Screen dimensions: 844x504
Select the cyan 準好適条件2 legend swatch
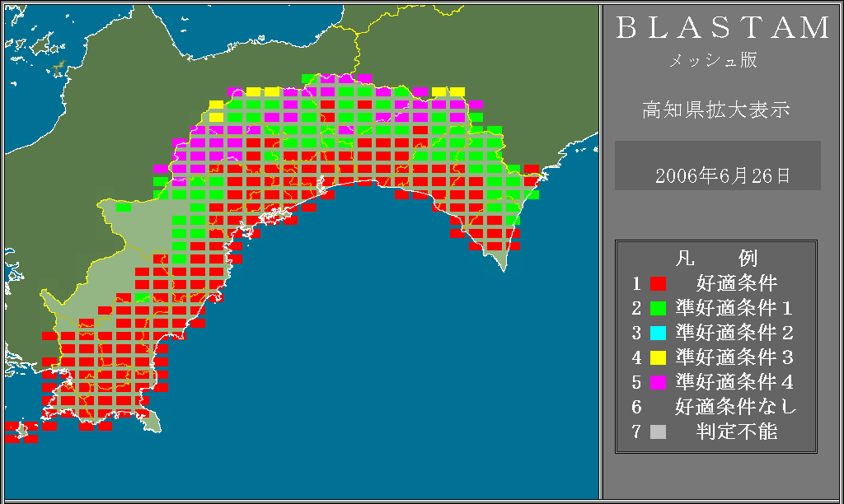pyautogui.click(x=658, y=334)
